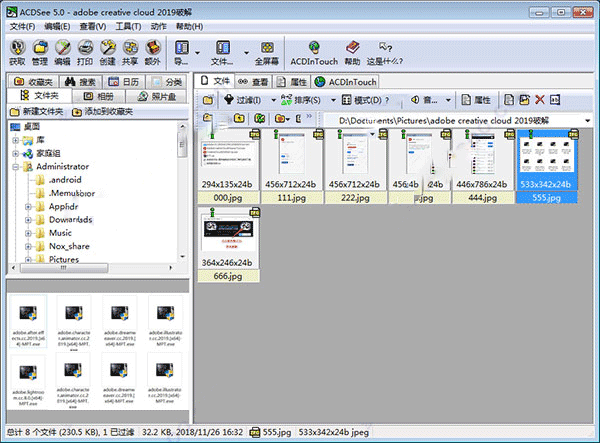
Task: Click the red X delete icon
Action: click(540, 100)
